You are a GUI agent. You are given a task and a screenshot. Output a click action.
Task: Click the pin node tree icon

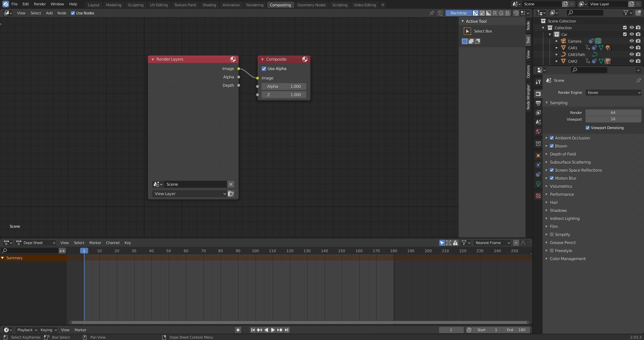(x=432, y=13)
